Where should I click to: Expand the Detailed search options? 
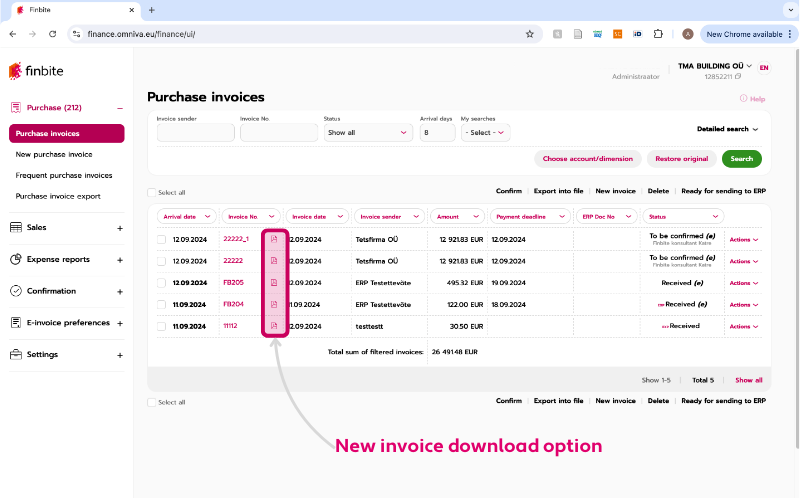(727, 129)
